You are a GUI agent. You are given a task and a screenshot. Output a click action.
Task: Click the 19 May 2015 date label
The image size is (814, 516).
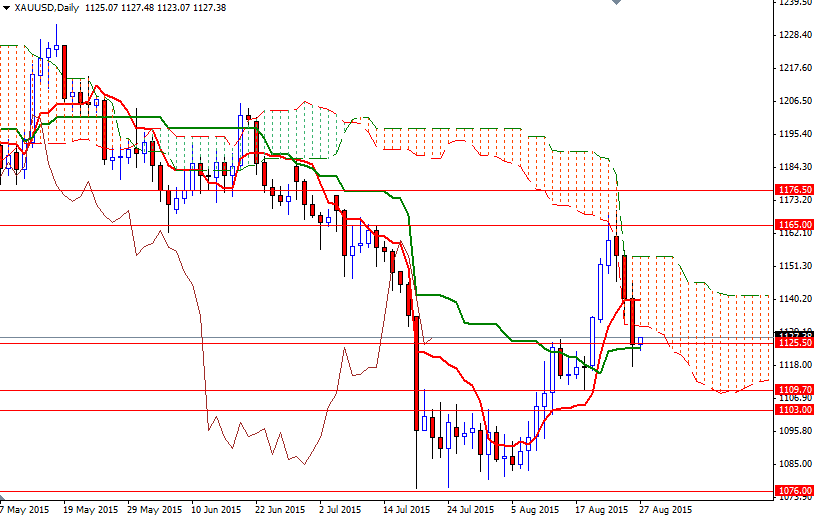[x=90, y=510]
